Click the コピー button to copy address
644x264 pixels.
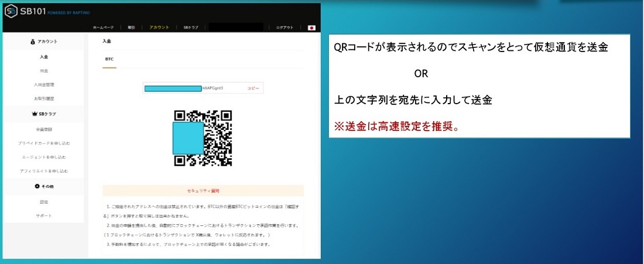(x=253, y=88)
